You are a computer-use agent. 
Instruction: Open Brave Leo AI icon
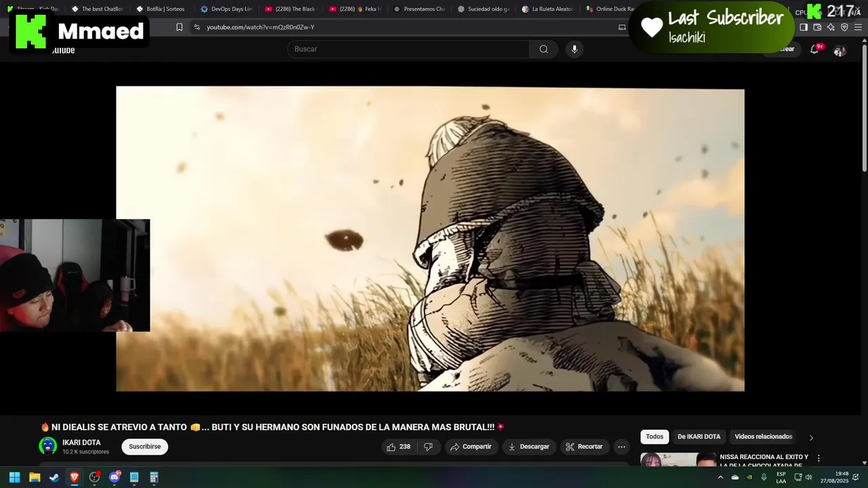(x=831, y=27)
